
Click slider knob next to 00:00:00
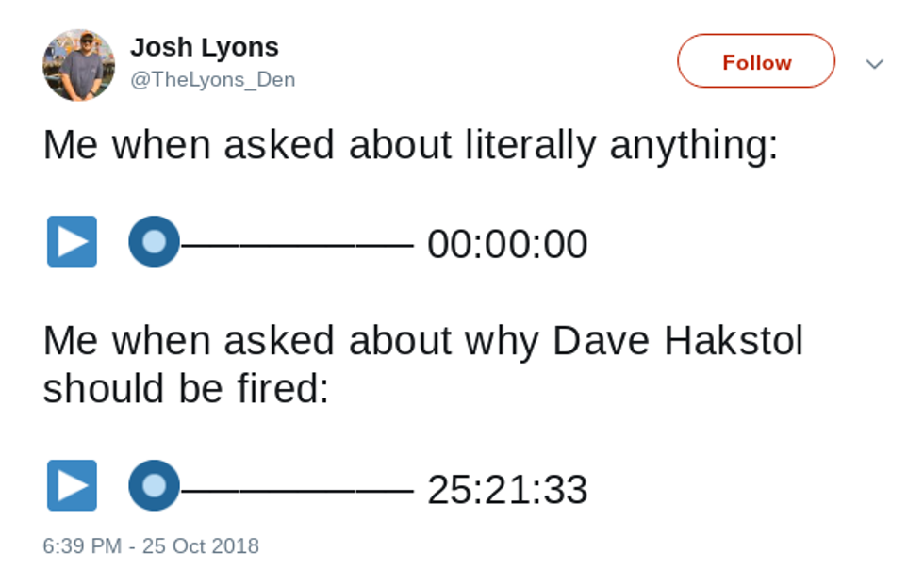(x=154, y=242)
